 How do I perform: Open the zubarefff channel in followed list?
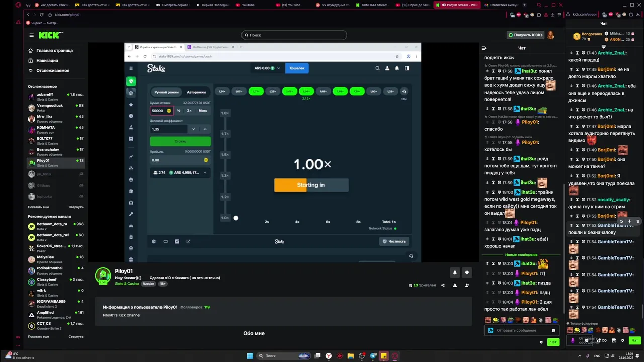tap(55, 97)
